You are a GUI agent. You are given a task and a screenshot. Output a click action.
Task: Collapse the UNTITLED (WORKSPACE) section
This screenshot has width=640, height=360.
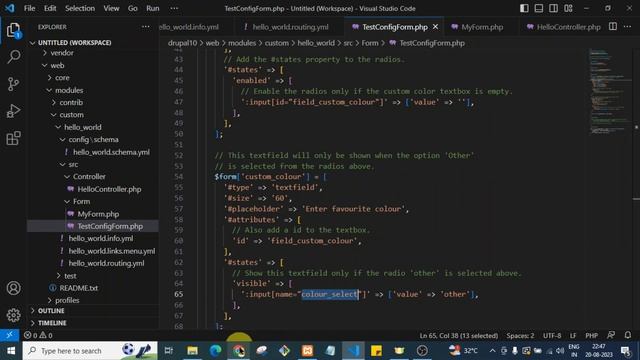(74, 42)
